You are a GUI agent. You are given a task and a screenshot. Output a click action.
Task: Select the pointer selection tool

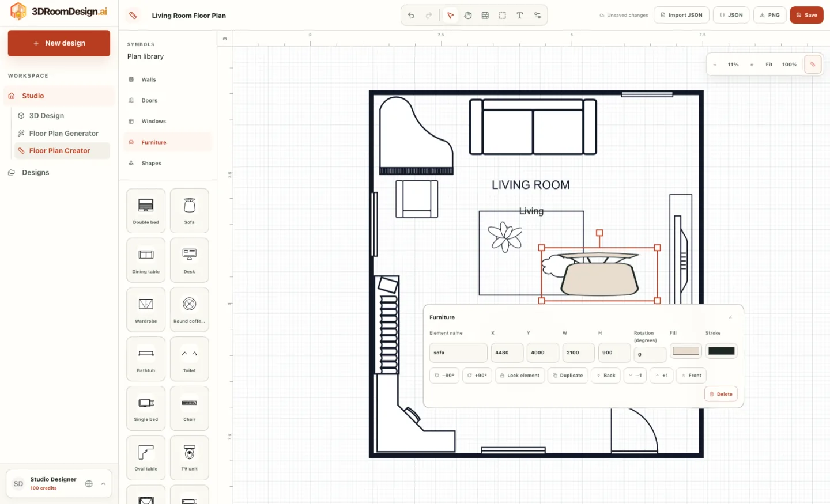[450, 16]
